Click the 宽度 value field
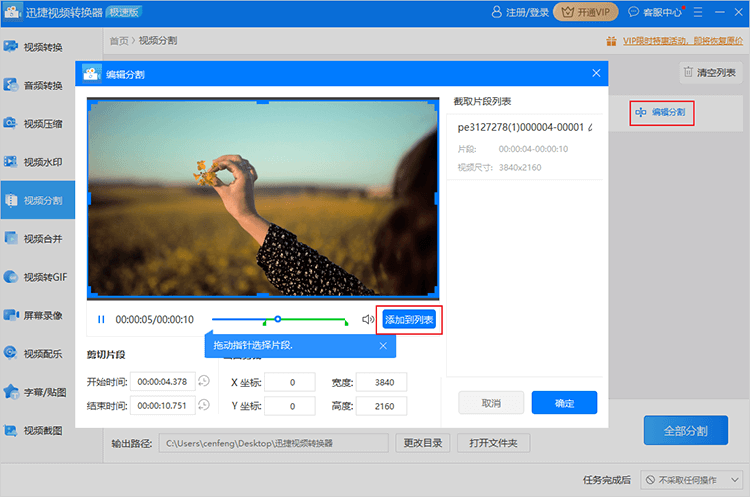Viewport: 750px width, 497px height. 377,382
